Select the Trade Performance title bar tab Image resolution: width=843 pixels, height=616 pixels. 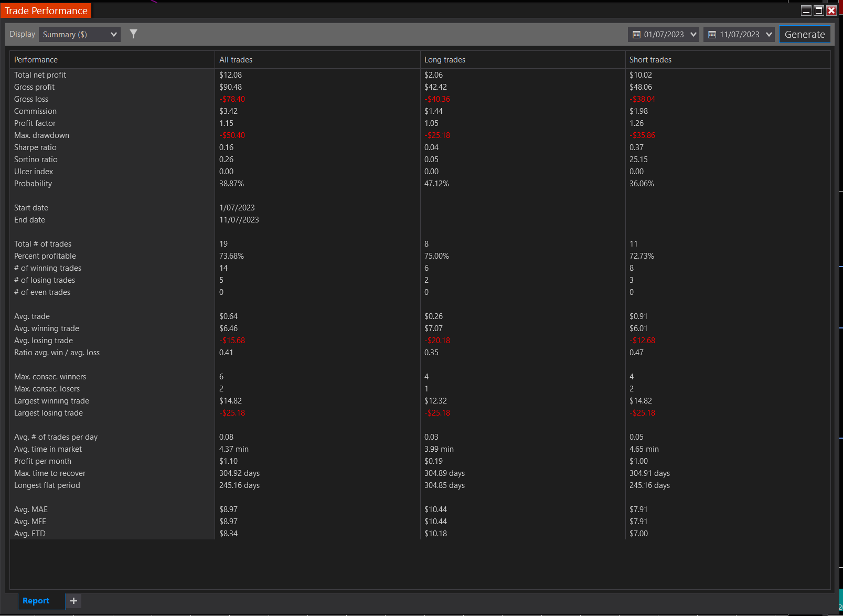[46, 9]
